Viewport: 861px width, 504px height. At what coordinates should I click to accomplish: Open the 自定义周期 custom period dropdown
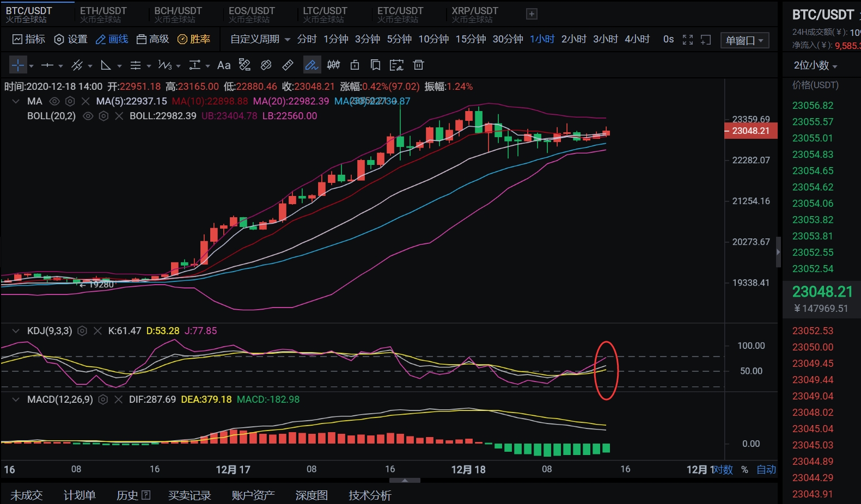point(260,39)
